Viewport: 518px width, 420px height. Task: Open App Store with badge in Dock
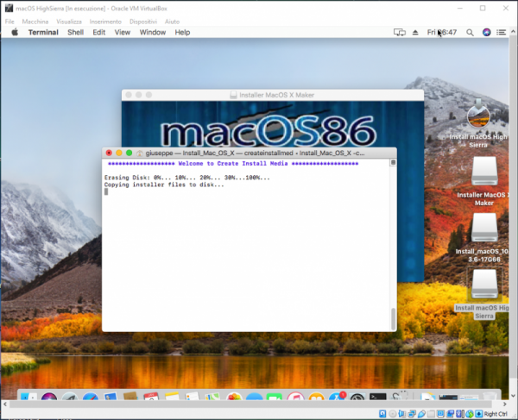[x=337, y=396]
